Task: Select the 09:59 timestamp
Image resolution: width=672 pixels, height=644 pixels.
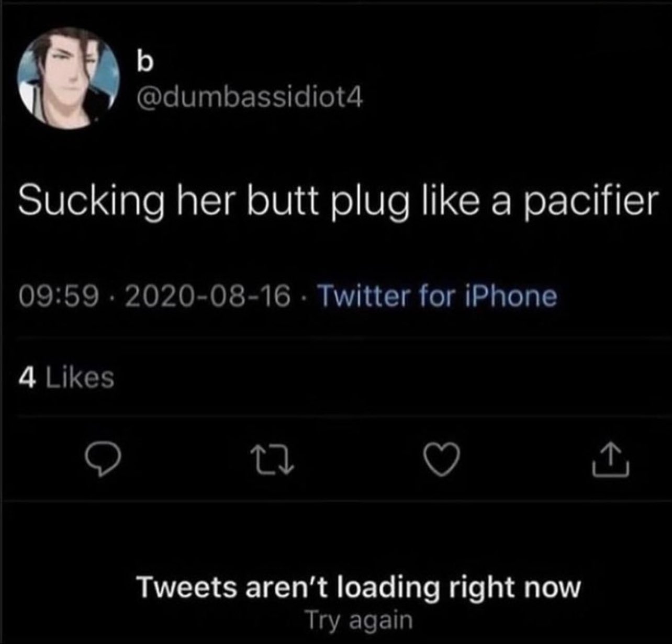Action: [x=59, y=296]
